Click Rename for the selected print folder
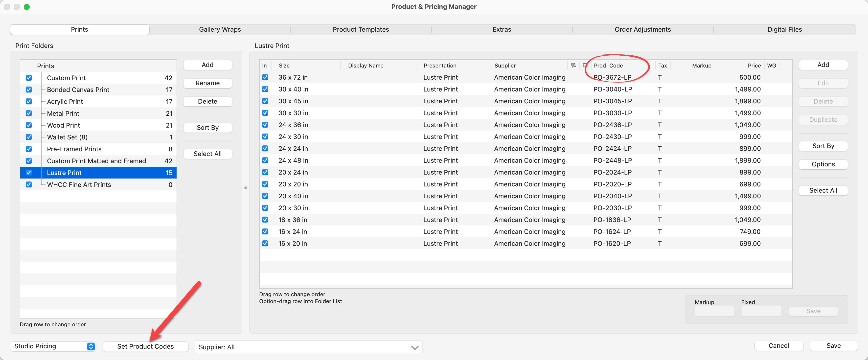This screenshot has width=868, height=360. pyautogui.click(x=207, y=83)
